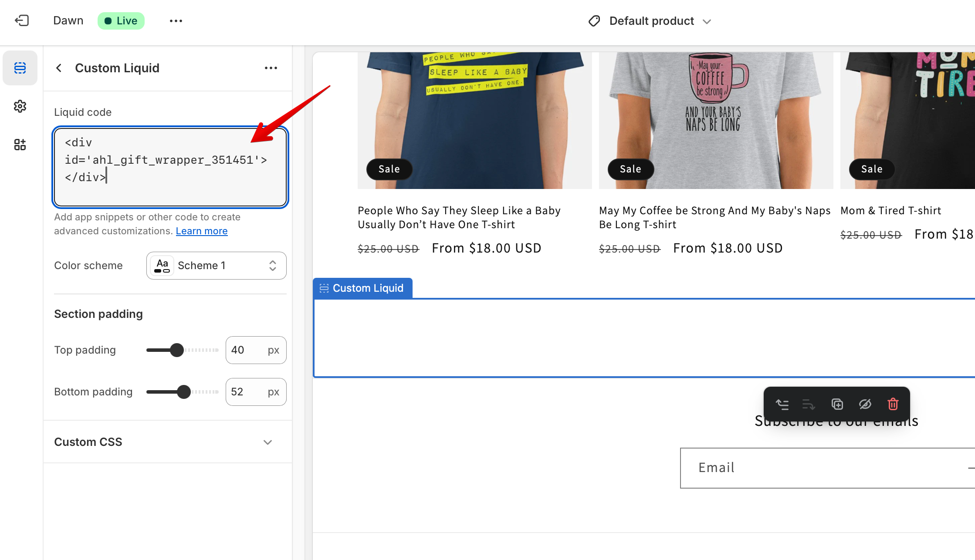This screenshot has height=560, width=975.
Task: Open the Apps sidebar icon
Action: pyautogui.click(x=20, y=145)
